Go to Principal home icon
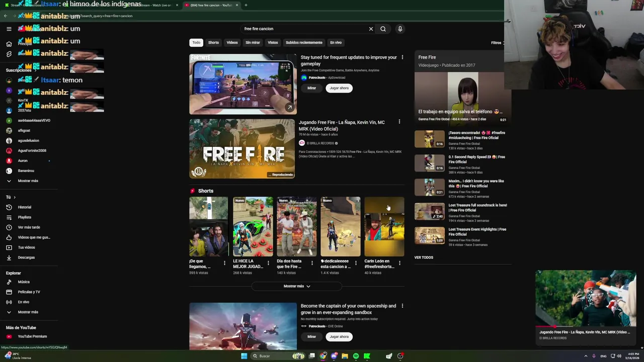 (x=9, y=44)
